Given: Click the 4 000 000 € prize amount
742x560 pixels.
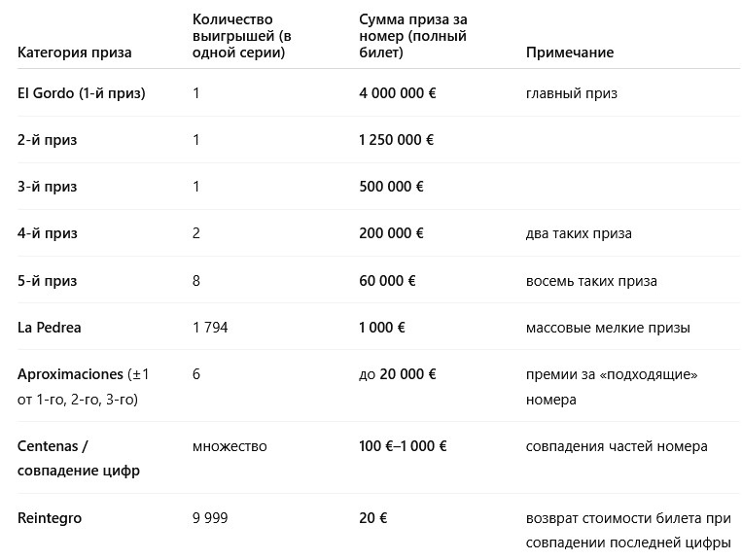Looking at the screenshot, I should [x=398, y=93].
